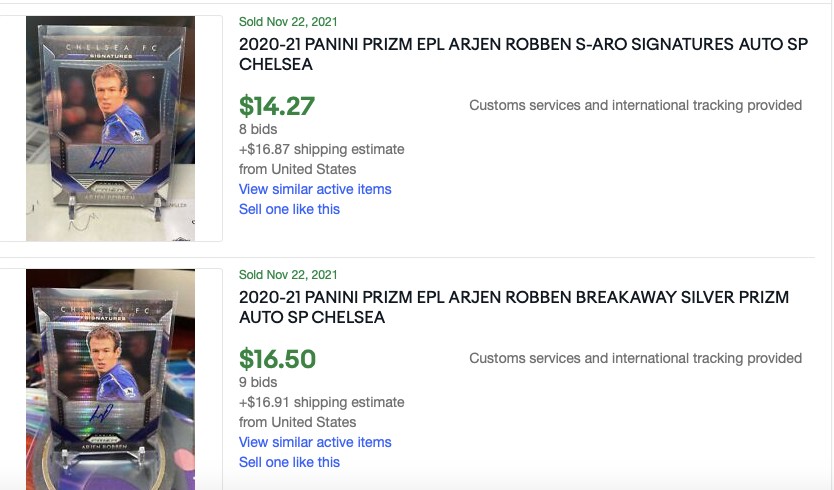
Task: View similar active items for the $16.50 listing
Action: (x=315, y=442)
